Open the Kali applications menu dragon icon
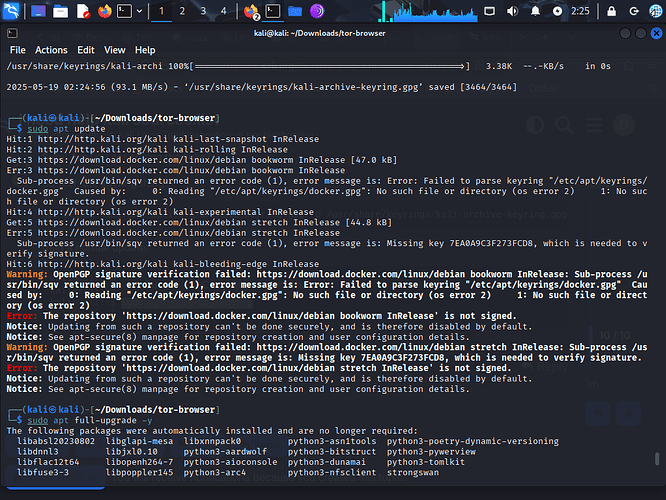 [11, 11]
